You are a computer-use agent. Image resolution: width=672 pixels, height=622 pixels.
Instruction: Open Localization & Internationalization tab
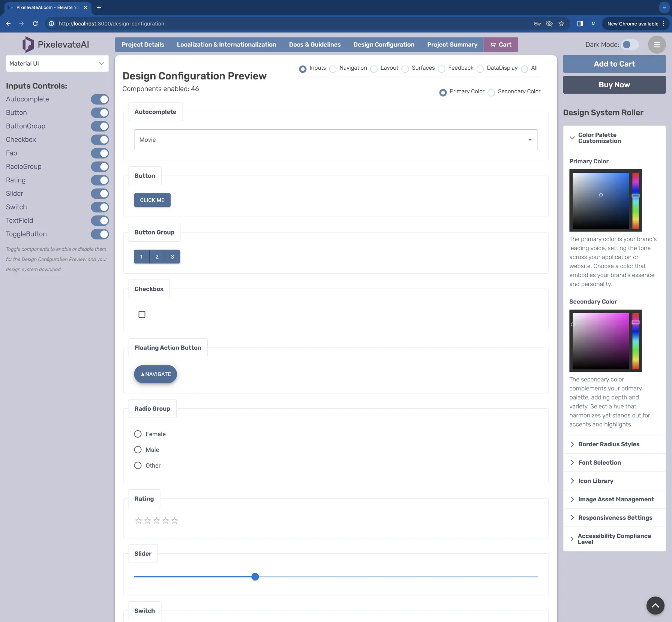[x=226, y=45]
